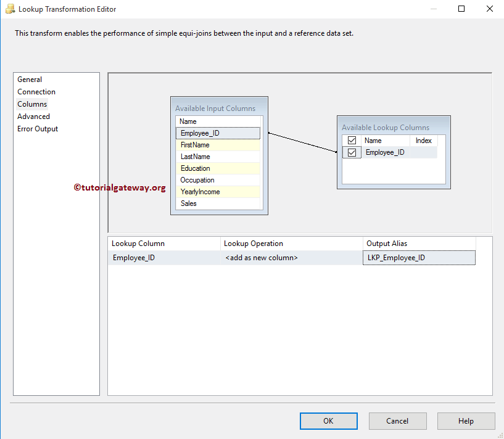Image resolution: width=504 pixels, height=439 pixels.
Task: Click the OK button
Action: point(328,421)
